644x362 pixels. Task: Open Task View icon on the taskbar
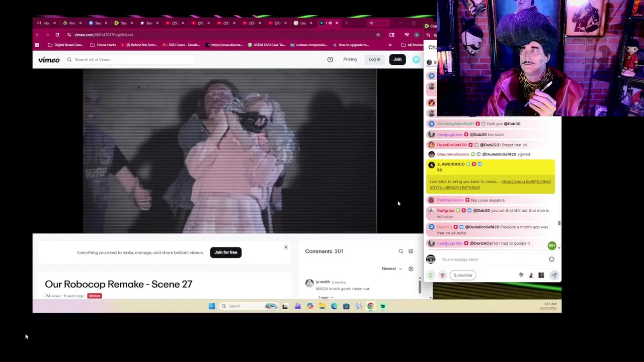click(285, 306)
